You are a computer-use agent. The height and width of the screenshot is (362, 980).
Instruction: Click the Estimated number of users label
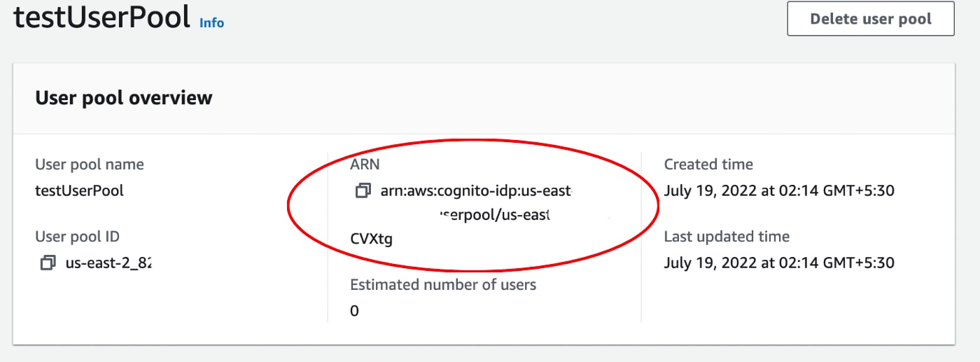coord(443,284)
